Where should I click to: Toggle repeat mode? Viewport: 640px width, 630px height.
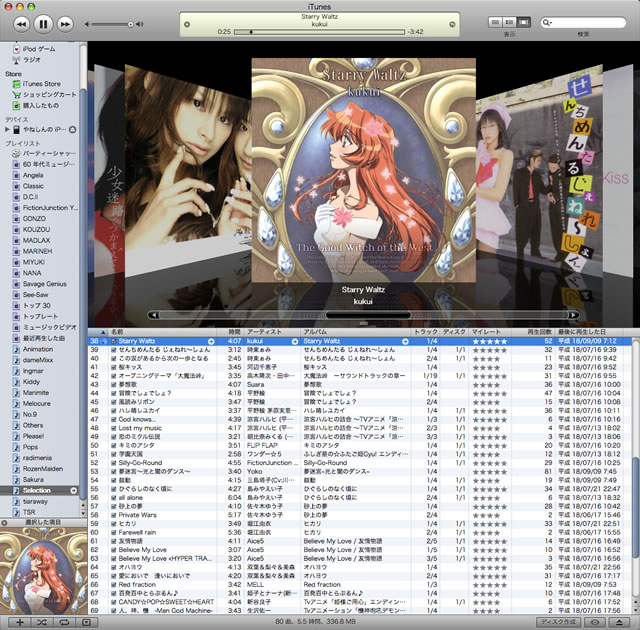click(64, 622)
